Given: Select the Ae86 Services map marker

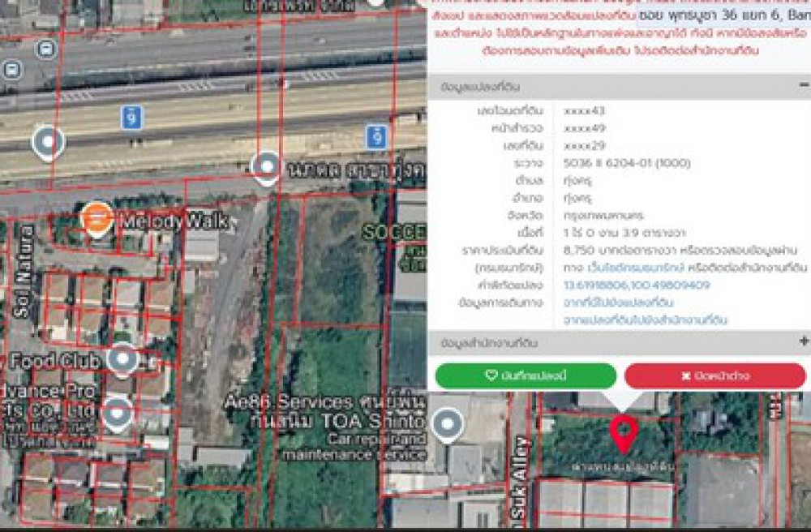Looking at the screenshot, I should [x=447, y=424].
